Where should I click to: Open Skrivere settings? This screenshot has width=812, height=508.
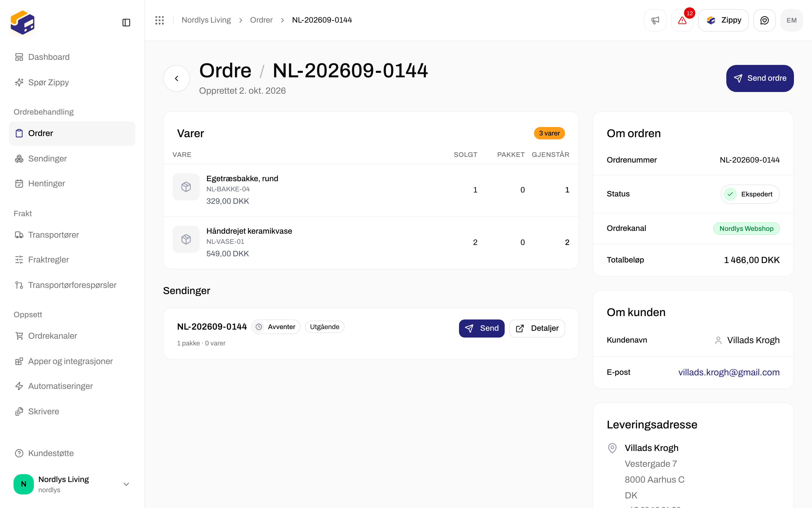[x=72, y=411]
